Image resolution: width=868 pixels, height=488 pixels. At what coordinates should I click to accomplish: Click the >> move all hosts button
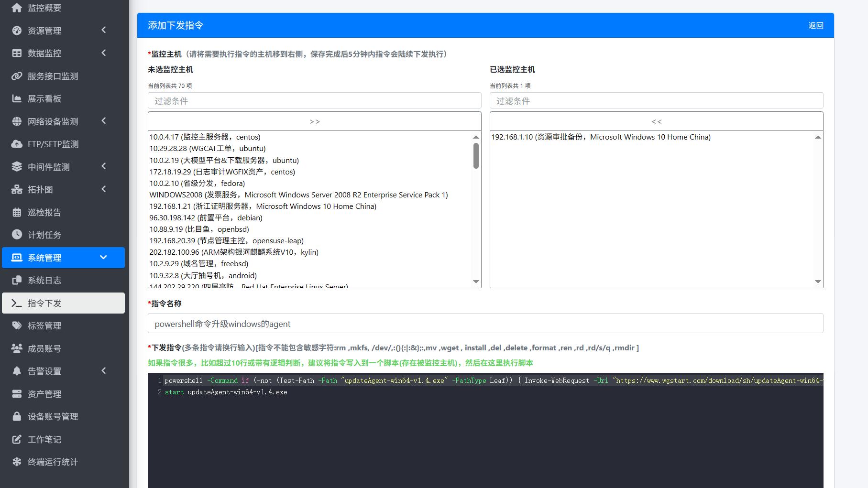314,121
